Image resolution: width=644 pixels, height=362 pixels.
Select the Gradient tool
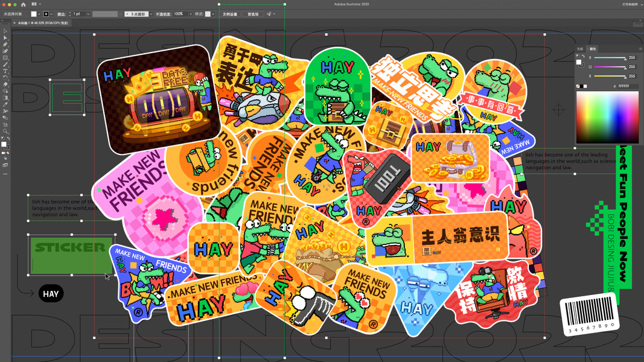click(5, 98)
